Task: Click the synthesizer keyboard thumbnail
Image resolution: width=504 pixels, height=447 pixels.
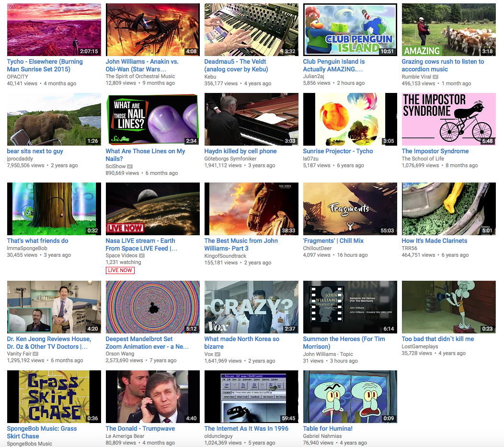Action: 252,30
